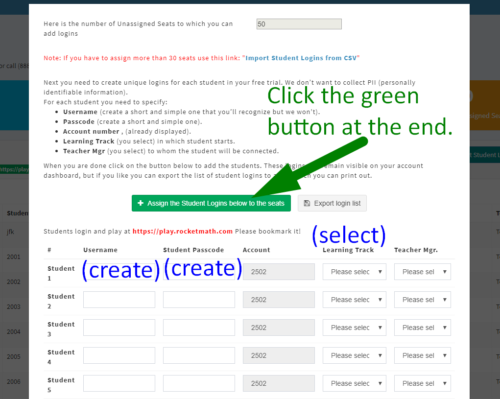
Task: Open the play.rocketmath.com link
Action: point(182,231)
